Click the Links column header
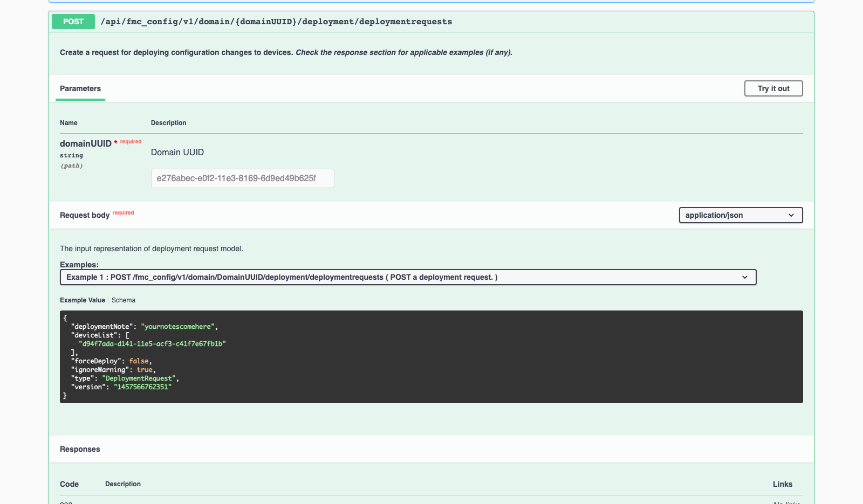The height and width of the screenshot is (504, 863). pyautogui.click(x=783, y=484)
